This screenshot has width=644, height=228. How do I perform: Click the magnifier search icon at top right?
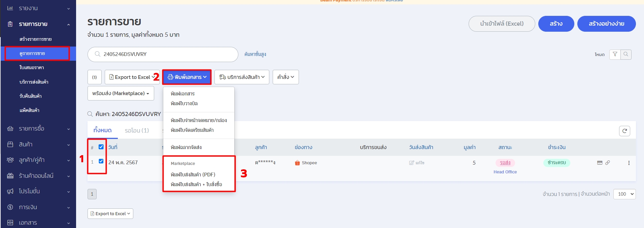click(626, 54)
